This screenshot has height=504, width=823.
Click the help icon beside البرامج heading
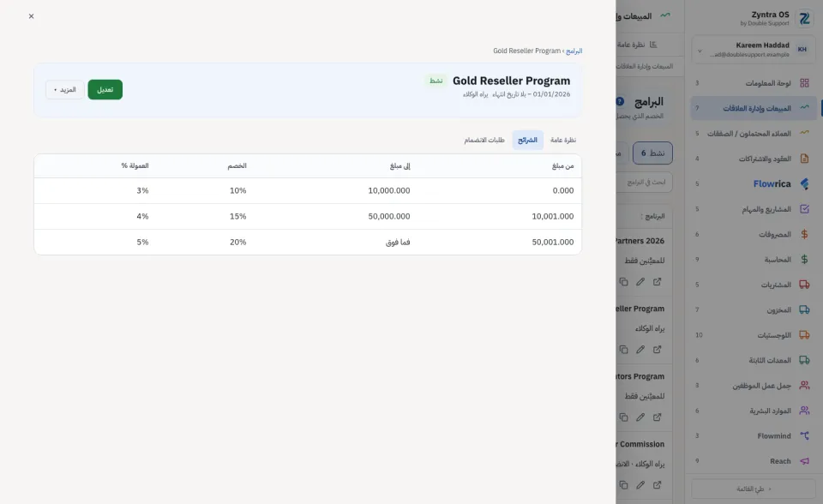620,101
